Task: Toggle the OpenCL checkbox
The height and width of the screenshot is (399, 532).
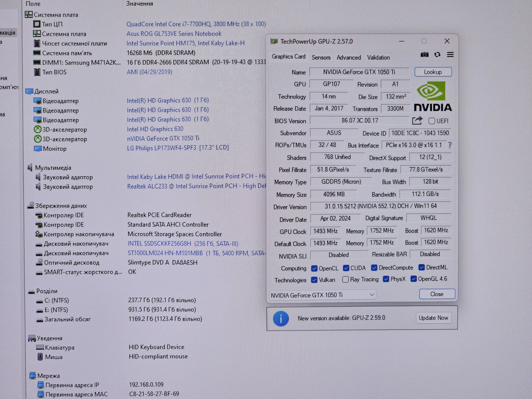Action: click(x=314, y=268)
